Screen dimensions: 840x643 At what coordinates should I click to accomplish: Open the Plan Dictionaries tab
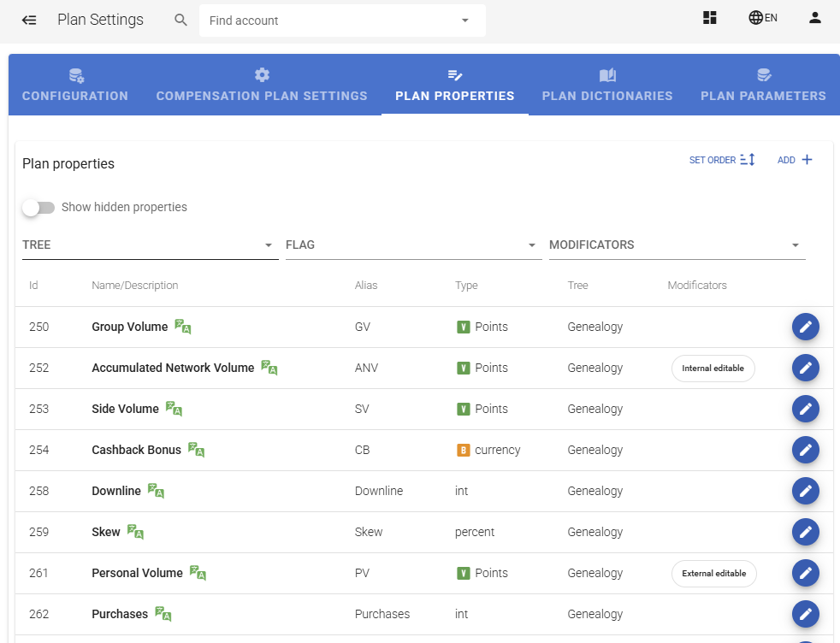coord(607,86)
